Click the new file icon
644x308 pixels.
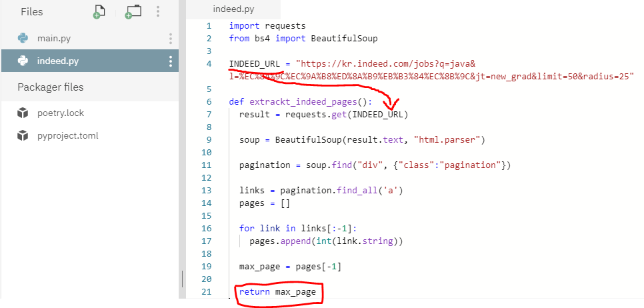[99, 11]
